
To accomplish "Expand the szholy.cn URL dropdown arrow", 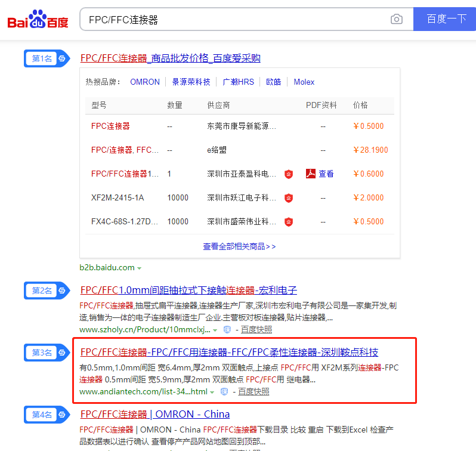I will pos(215,330).
